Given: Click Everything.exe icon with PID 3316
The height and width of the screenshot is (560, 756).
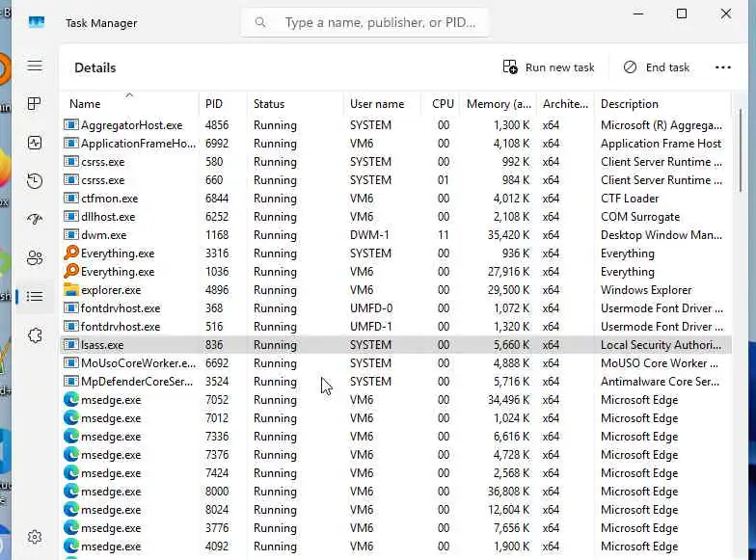Looking at the screenshot, I should click(71, 253).
